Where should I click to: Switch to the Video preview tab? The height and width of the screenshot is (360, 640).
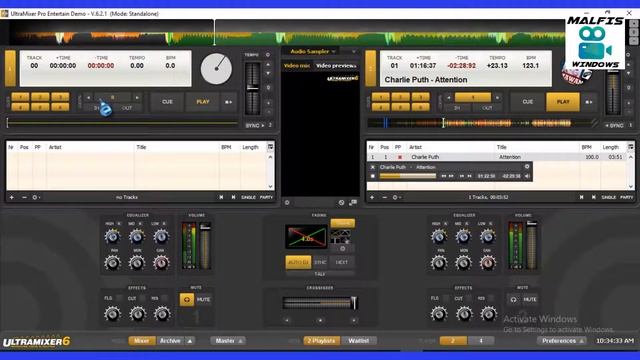[336, 65]
